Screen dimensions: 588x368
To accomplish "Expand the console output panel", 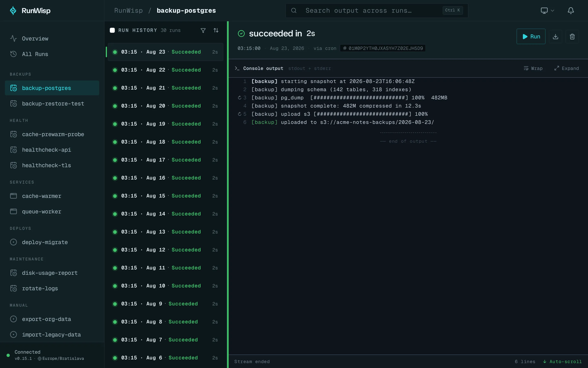I will tap(567, 68).
